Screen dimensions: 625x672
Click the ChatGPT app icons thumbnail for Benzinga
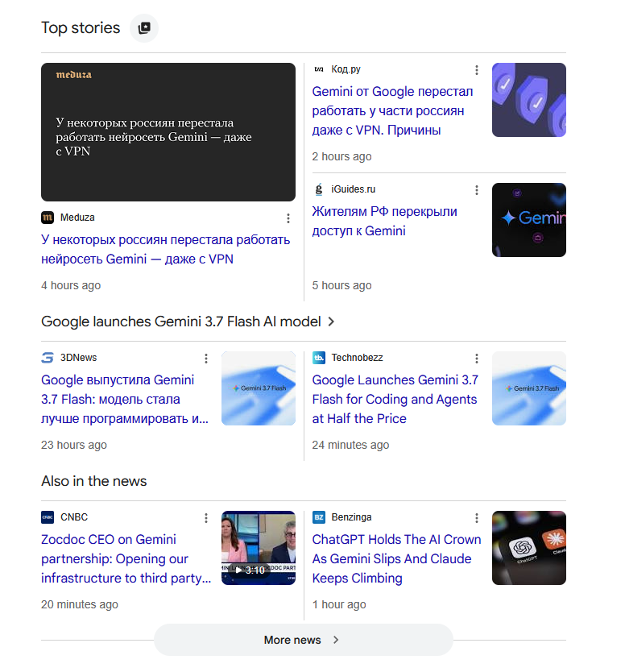529,548
